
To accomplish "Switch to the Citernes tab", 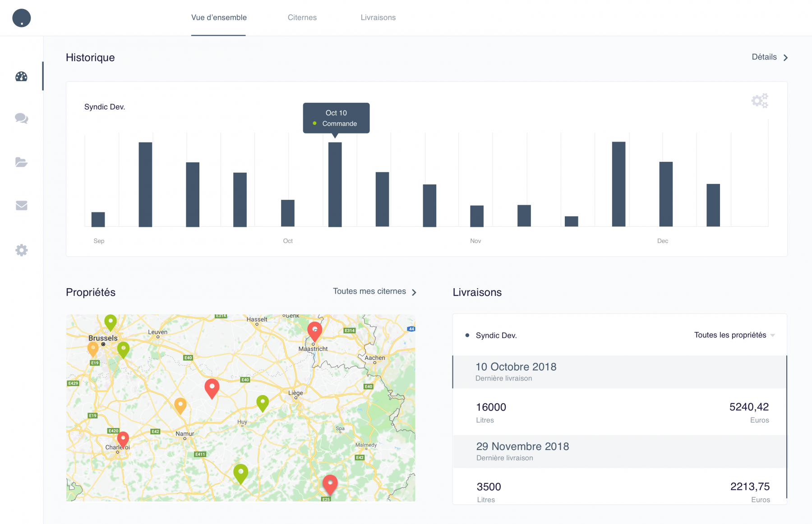I will tap(302, 18).
